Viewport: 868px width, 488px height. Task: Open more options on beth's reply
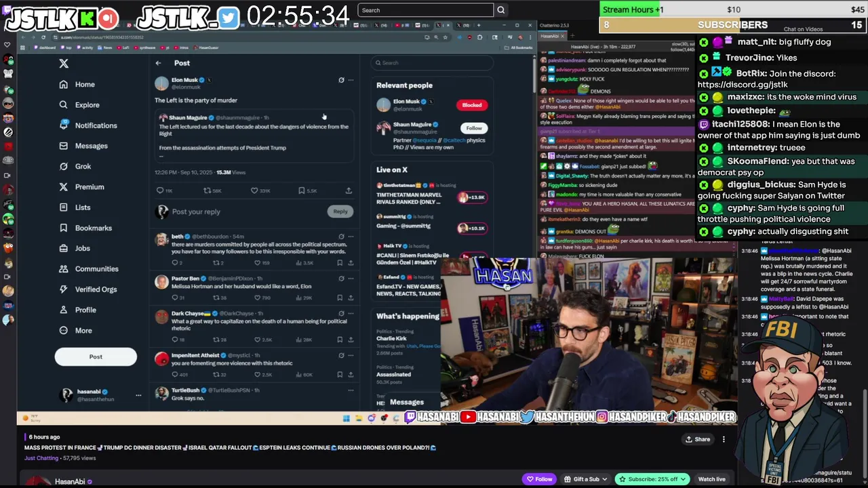coord(351,237)
